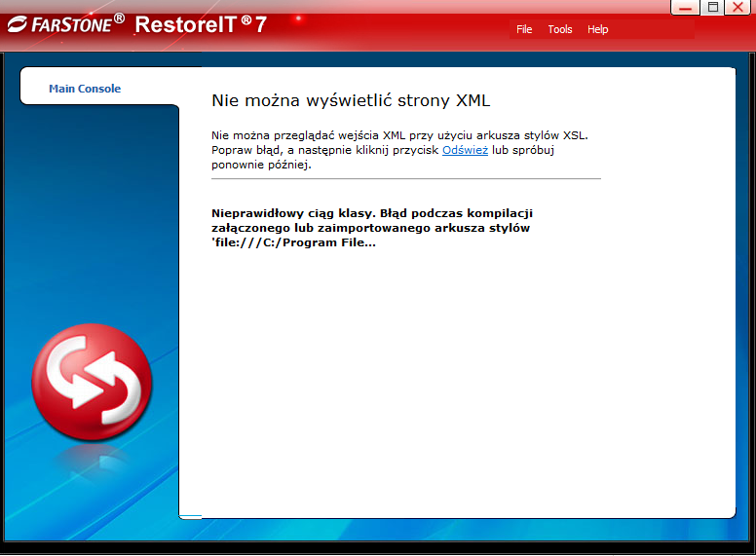Click the Odśwież refresh link
This screenshot has height=556, width=756.
tap(465, 150)
